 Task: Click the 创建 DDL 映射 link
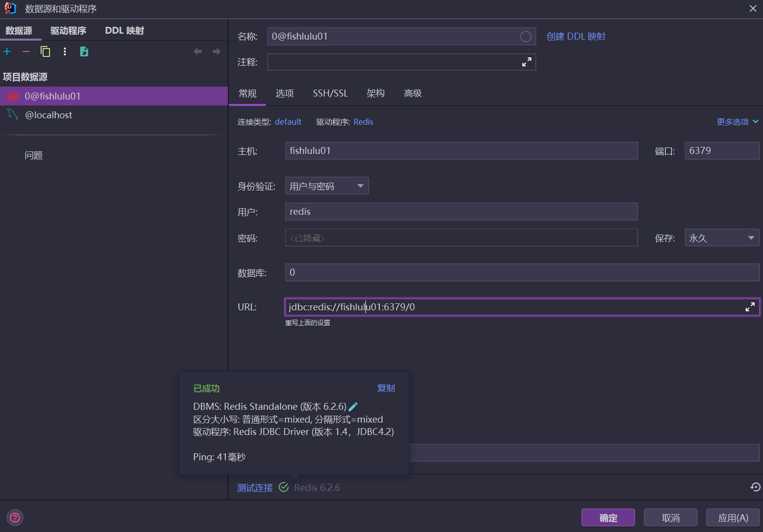coord(576,37)
